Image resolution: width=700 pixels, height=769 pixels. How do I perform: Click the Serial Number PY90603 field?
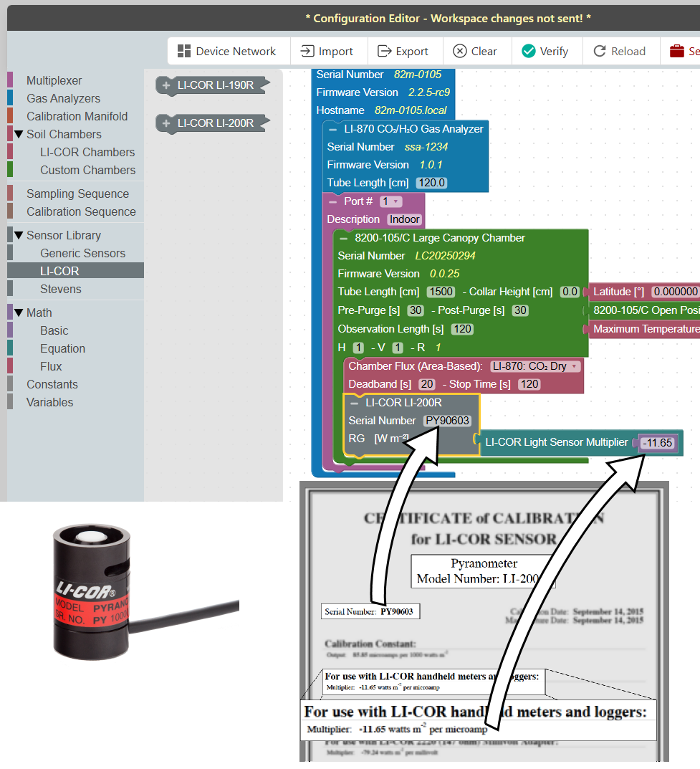pos(447,421)
